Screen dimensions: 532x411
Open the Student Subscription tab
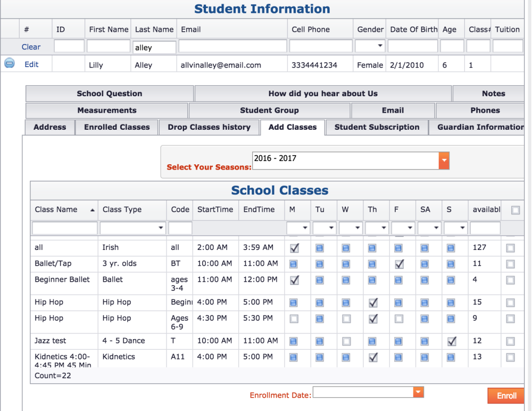tap(377, 127)
